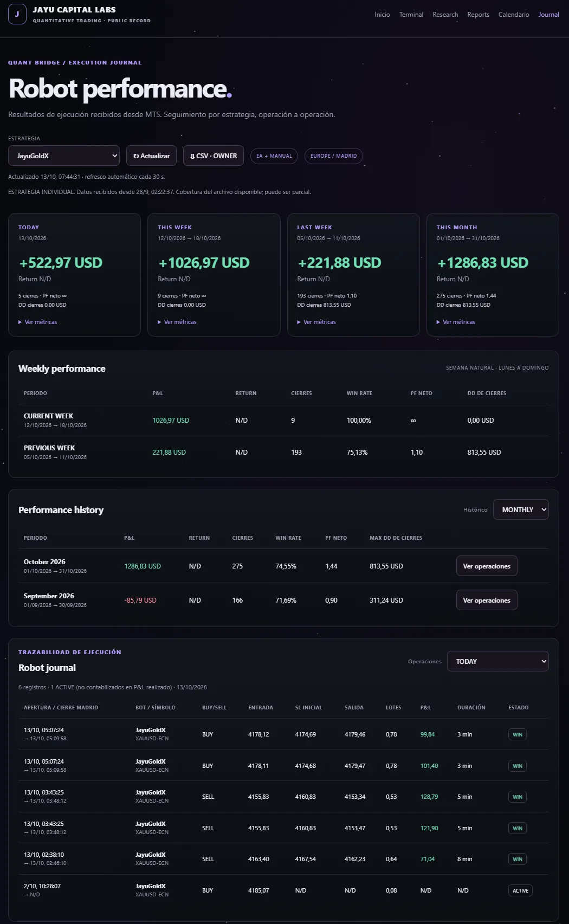Expand Ver métricas in This Week card

coord(177,322)
